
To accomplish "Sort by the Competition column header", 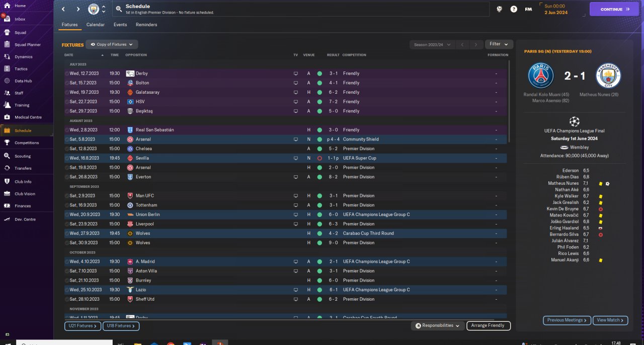I will pyautogui.click(x=354, y=55).
